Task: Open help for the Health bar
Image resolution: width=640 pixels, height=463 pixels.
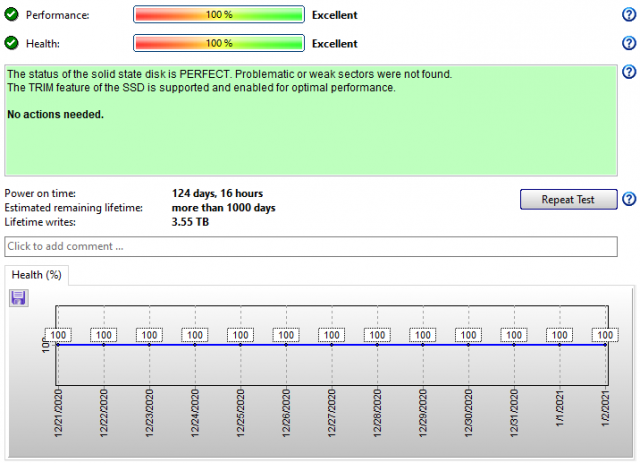Action: pos(629,43)
